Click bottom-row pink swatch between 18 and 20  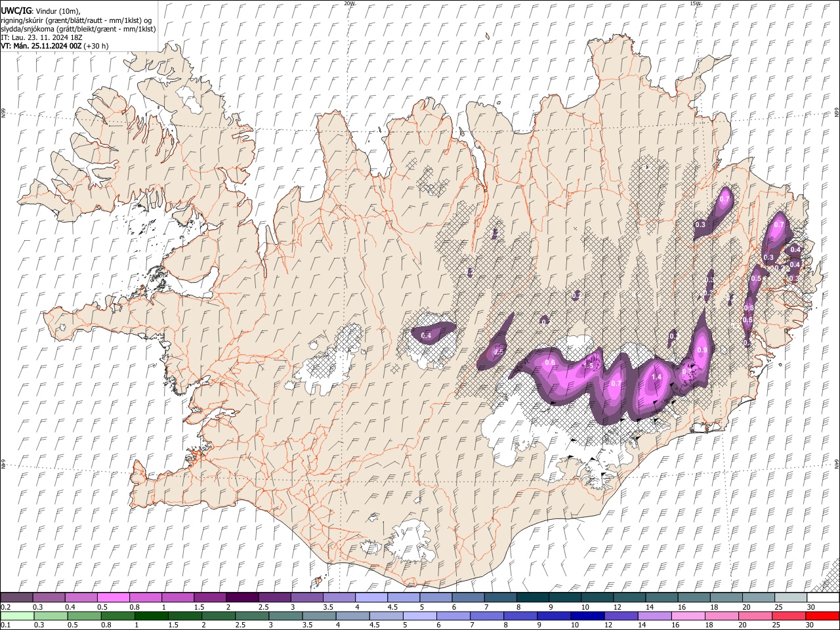[721, 616]
